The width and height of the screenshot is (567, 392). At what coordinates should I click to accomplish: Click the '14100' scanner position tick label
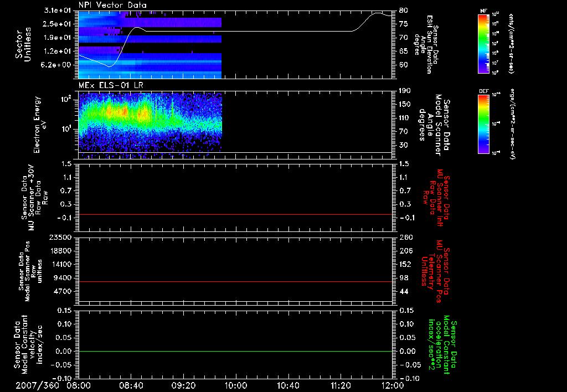coord(61,264)
